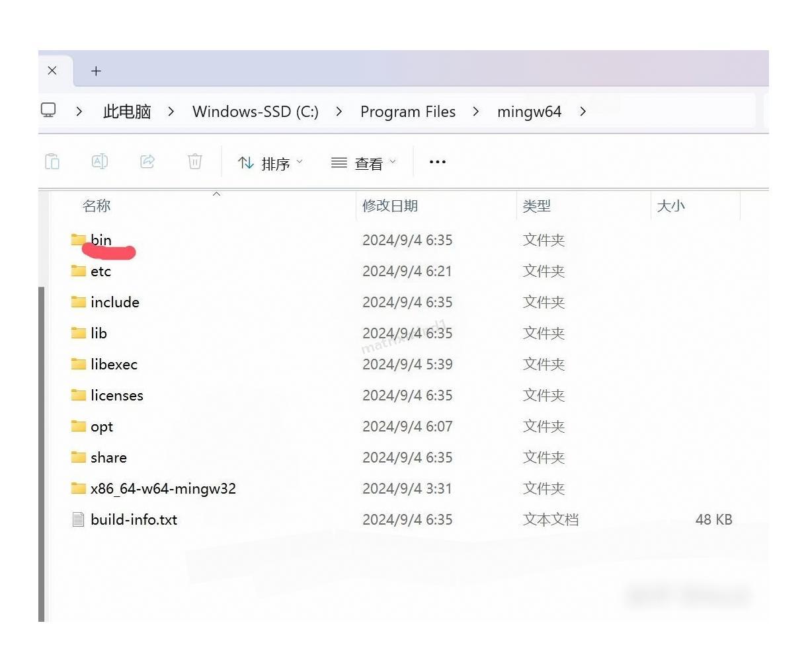Open the See more (...) menu
Screen dimensions: 808x672
[x=436, y=162]
